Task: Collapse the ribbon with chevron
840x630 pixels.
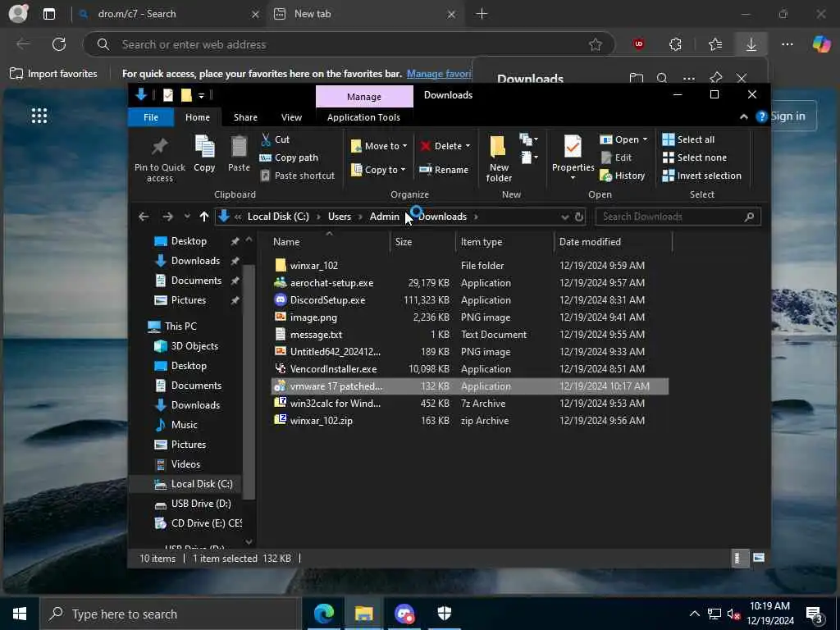Action: [743, 116]
